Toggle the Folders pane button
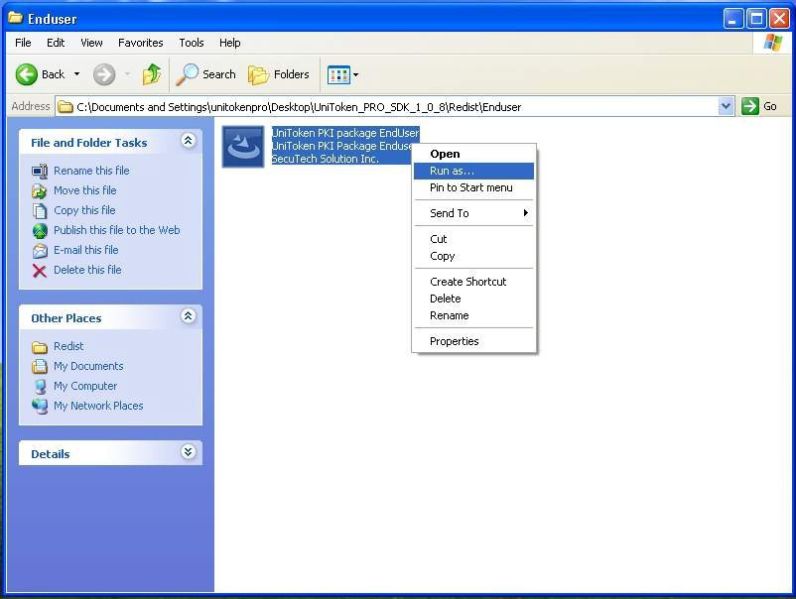This screenshot has width=796, height=599. (x=279, y=75)
